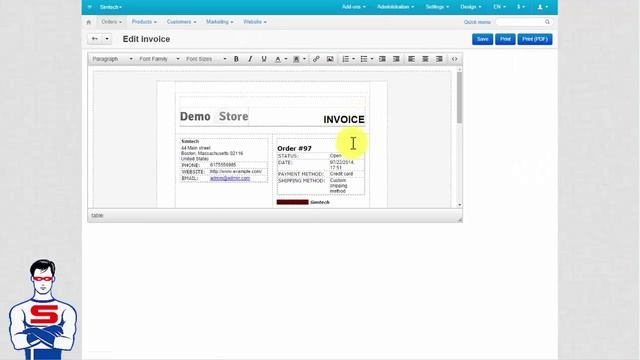Click the 'Order #97' heading
The image size is (640, 360).
point(294,148)
